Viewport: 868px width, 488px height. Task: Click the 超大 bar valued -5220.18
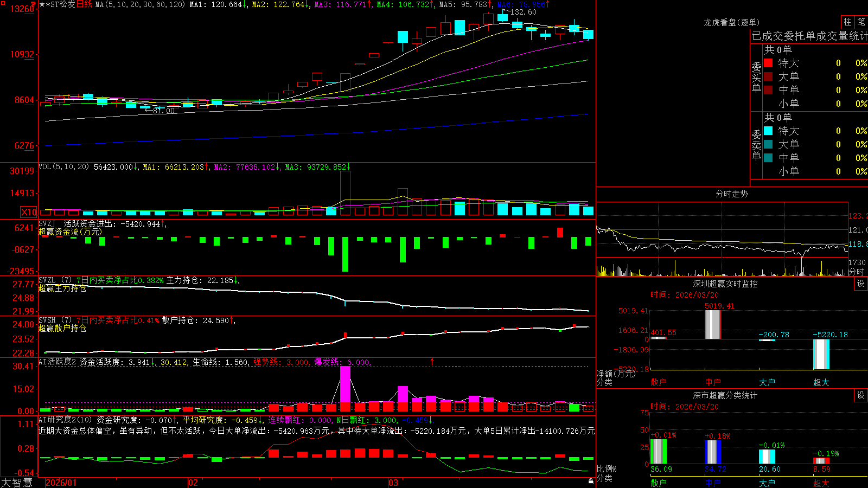[821, 354]
